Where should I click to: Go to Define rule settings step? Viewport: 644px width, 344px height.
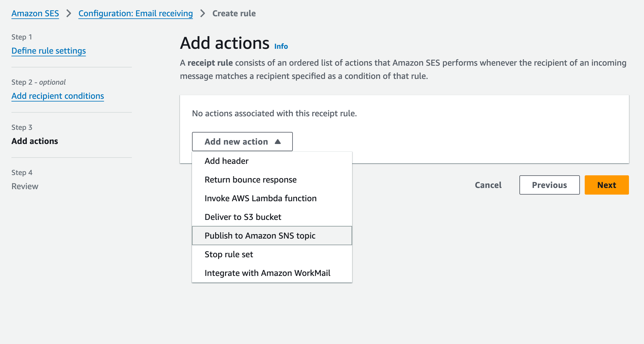click(48, 51)
